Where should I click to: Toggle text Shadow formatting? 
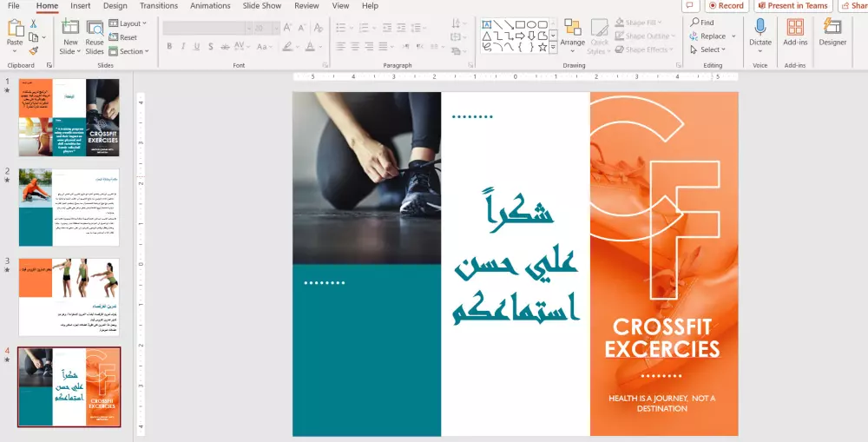(211, 47)
